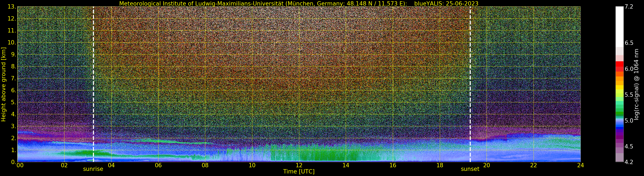The height and width of the screenshot is (176, 644).
Task: Click the 'log(rc-signal) @ 1064 nm' colorbar label
Action: [636, 84]
